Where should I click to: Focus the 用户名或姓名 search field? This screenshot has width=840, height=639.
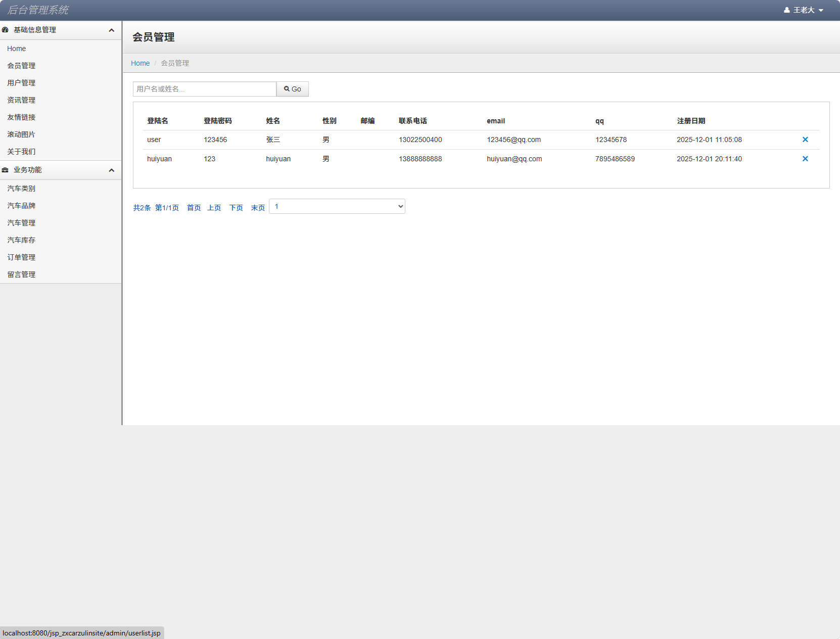click(204, 89)
